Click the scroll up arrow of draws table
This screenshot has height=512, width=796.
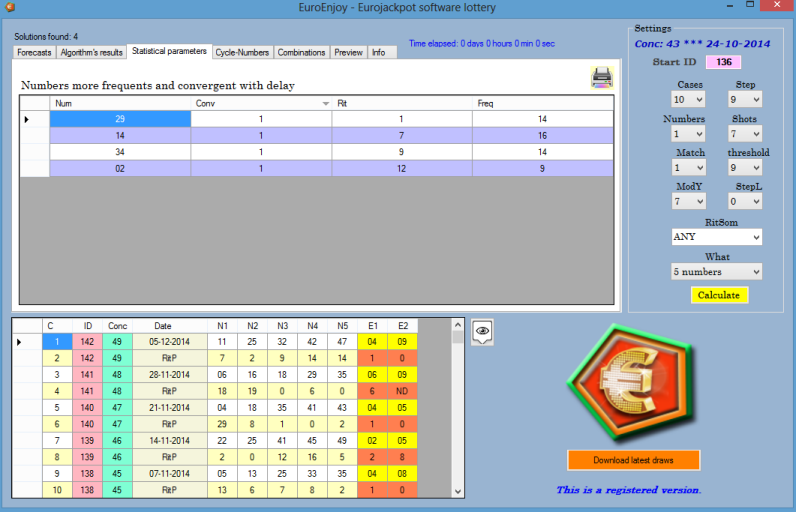[x=457, y=325]
